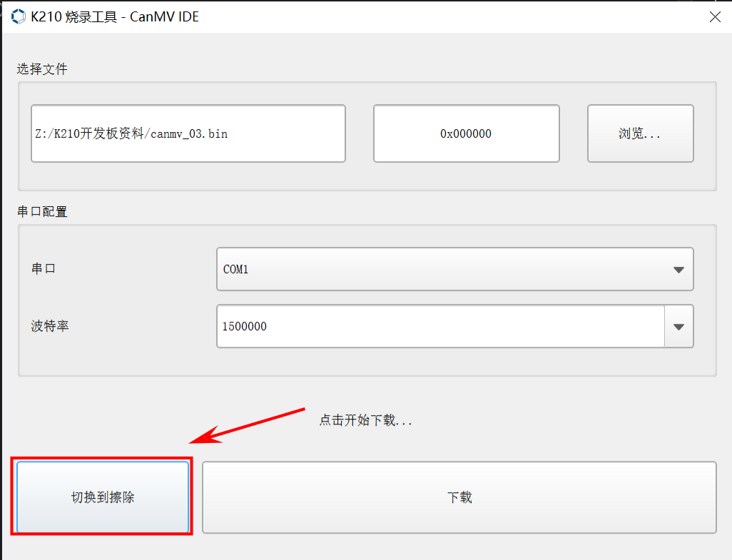This screenshot has width=732, height=560.
Task: Open the 串口 COM1 combo box
Action: (442, 269)
